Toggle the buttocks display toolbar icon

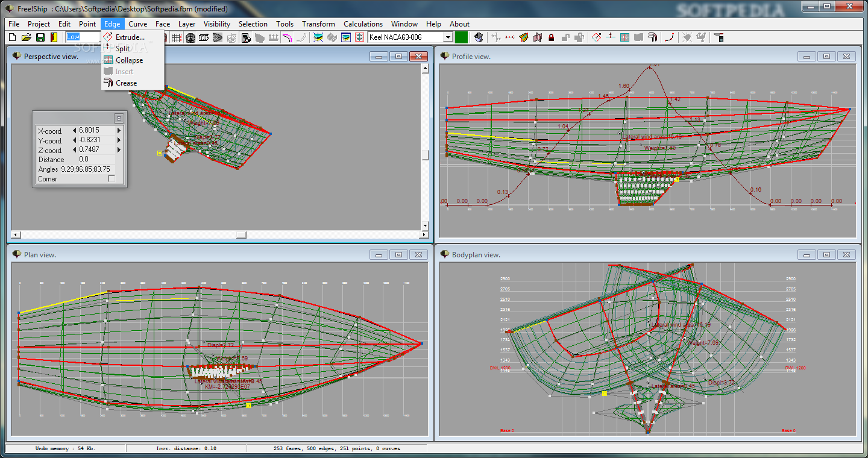point(204,37)
